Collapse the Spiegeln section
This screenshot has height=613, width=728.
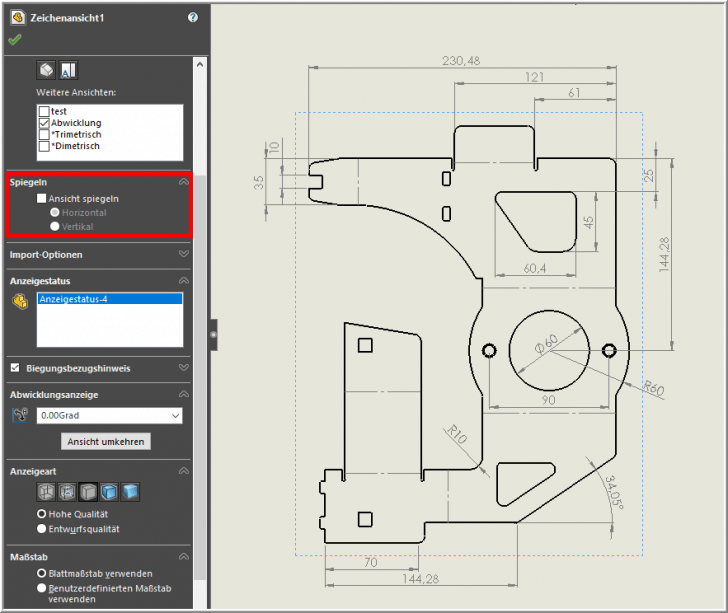click(184, 182)
